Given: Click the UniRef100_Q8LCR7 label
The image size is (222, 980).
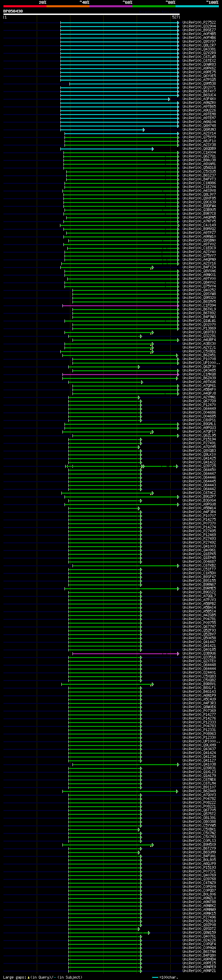Looking at the screenshot, I should tap(199, 45).
